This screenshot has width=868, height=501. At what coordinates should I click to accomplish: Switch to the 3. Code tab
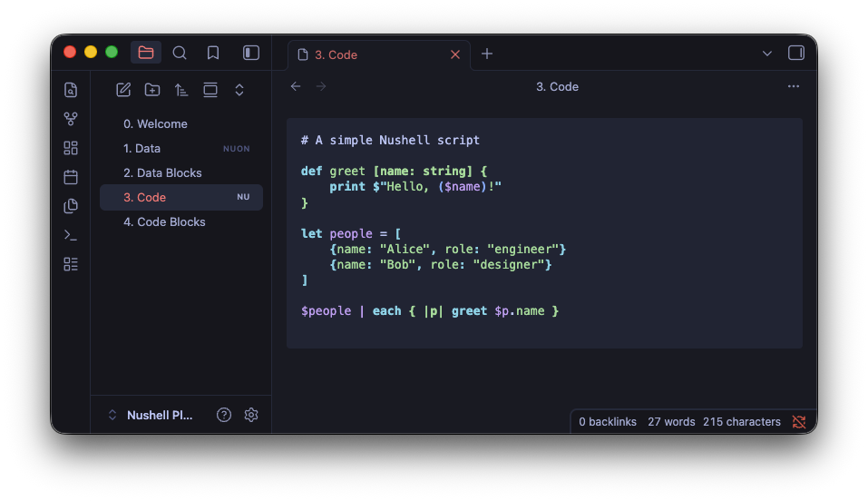tap(379, 54)
